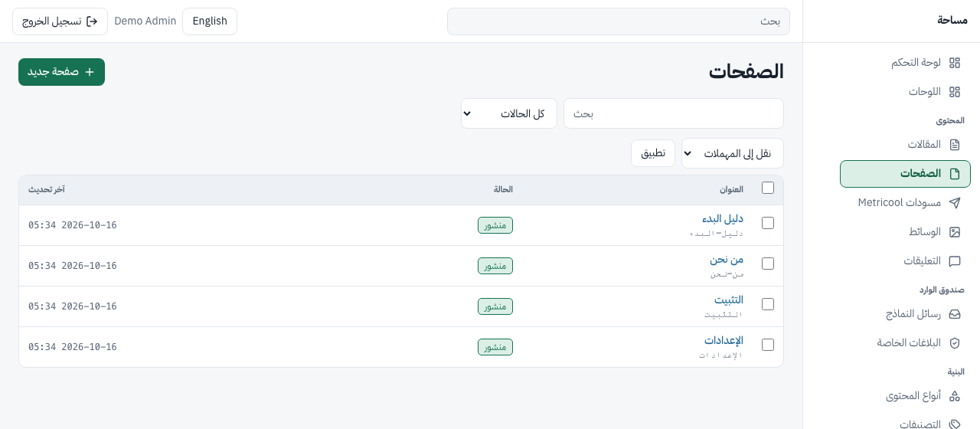Screen dimensions: 980x429
Task: Click the date 2026-10-16 in دليل البدء row
Action: 89,225
